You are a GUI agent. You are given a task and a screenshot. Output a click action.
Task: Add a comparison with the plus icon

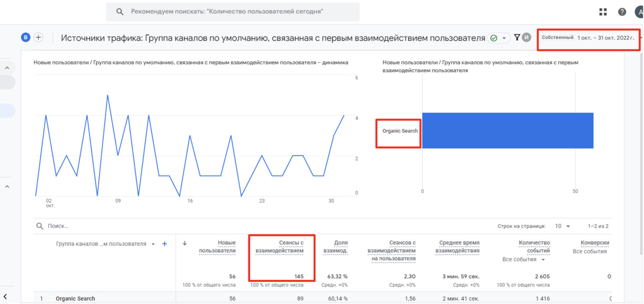39,37
